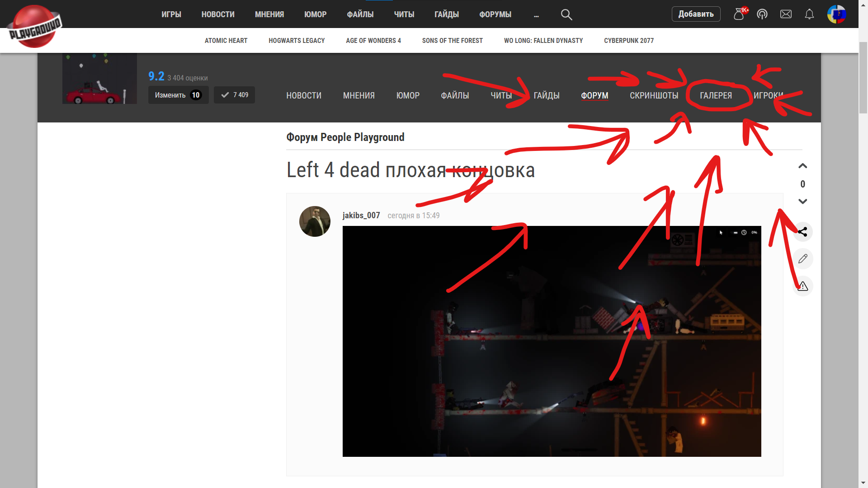Screen dimensions: 868x488
Task: Report post via warning triangle icon
Action: click(x=802, y=286)
